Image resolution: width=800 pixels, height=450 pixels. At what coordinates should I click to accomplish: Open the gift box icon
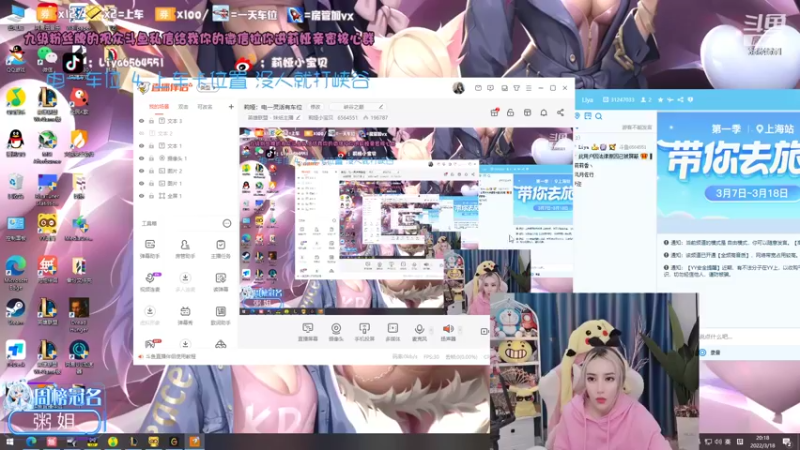point(494,112)
